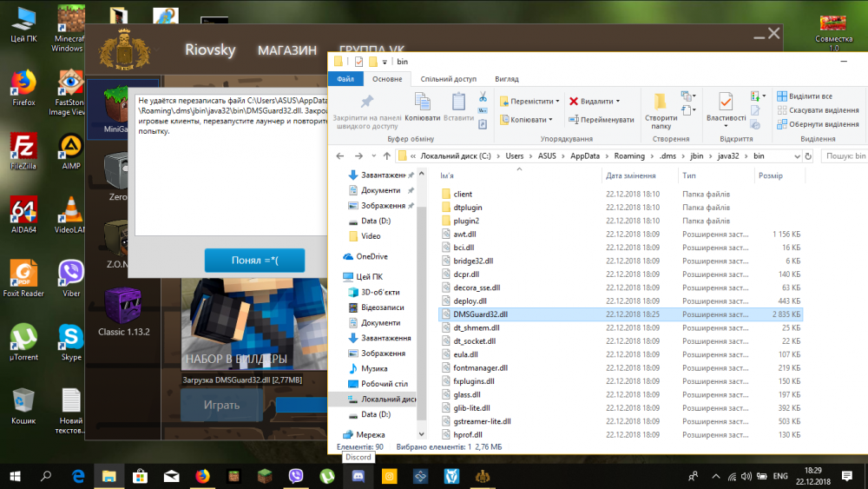This screenshot has height=489, width=868.
Task: Open Recycle Bin (Кошик) icon
Action: click(x=23, y=406)
